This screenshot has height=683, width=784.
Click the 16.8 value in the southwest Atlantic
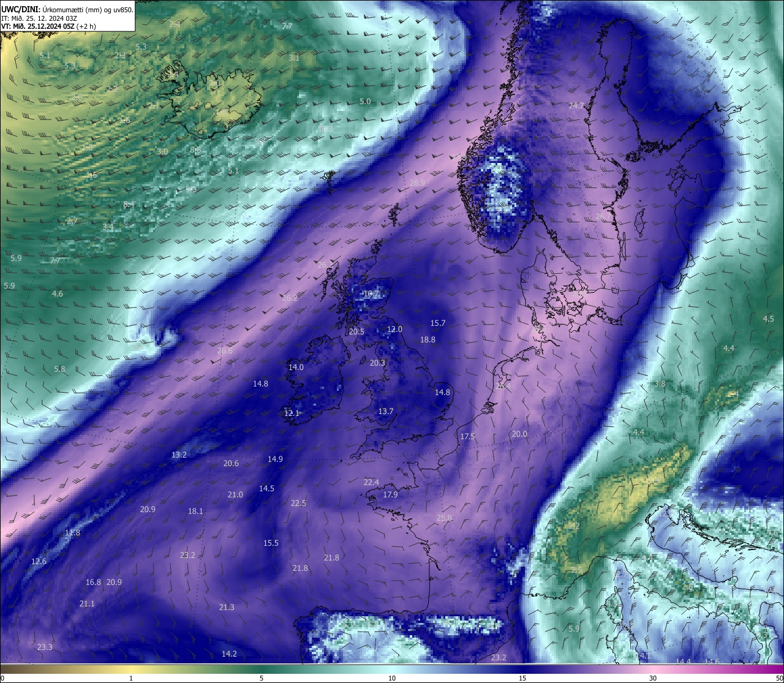(93, 582)
